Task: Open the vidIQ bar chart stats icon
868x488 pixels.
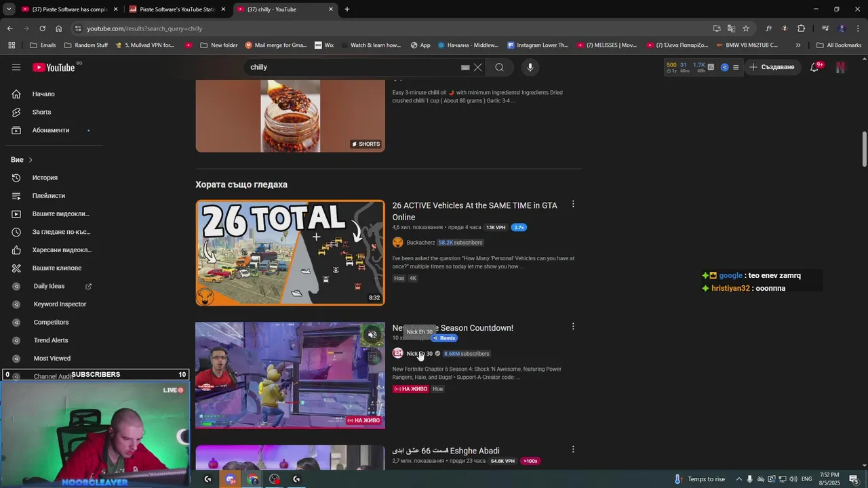Action: pos(711,67)
